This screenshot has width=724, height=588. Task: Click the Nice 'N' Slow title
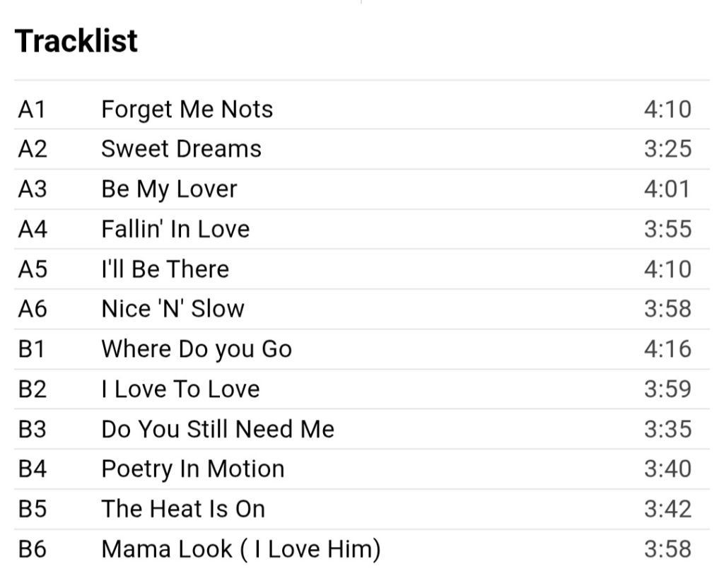point(173,309)
